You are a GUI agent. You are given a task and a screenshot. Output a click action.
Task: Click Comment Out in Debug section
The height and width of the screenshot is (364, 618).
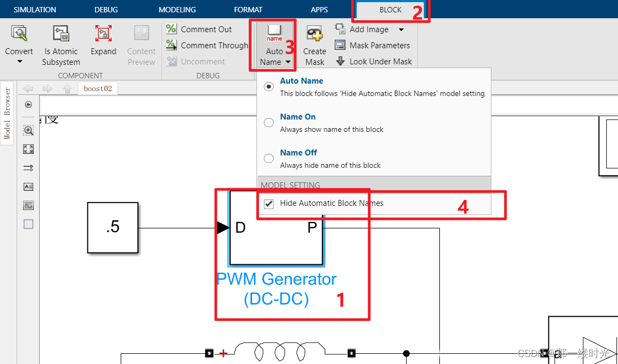coord(199,29)
